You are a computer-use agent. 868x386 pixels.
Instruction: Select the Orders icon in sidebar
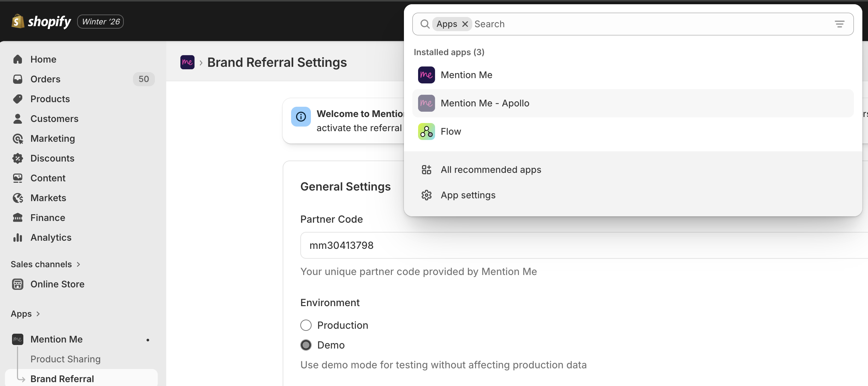click(18, 79)
